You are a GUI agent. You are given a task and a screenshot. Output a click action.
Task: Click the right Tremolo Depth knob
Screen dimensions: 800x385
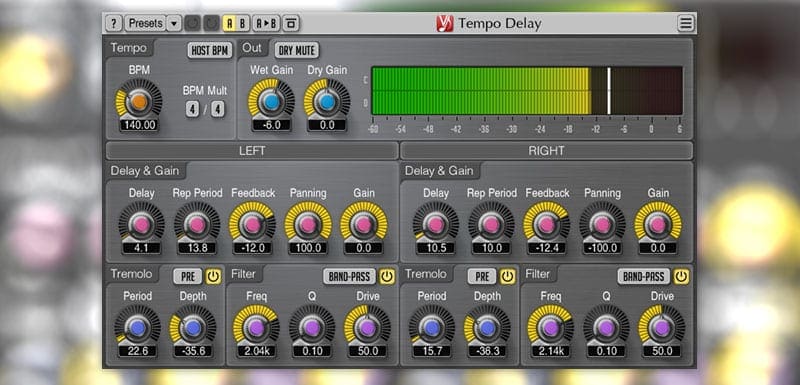(x=487, y=328)
